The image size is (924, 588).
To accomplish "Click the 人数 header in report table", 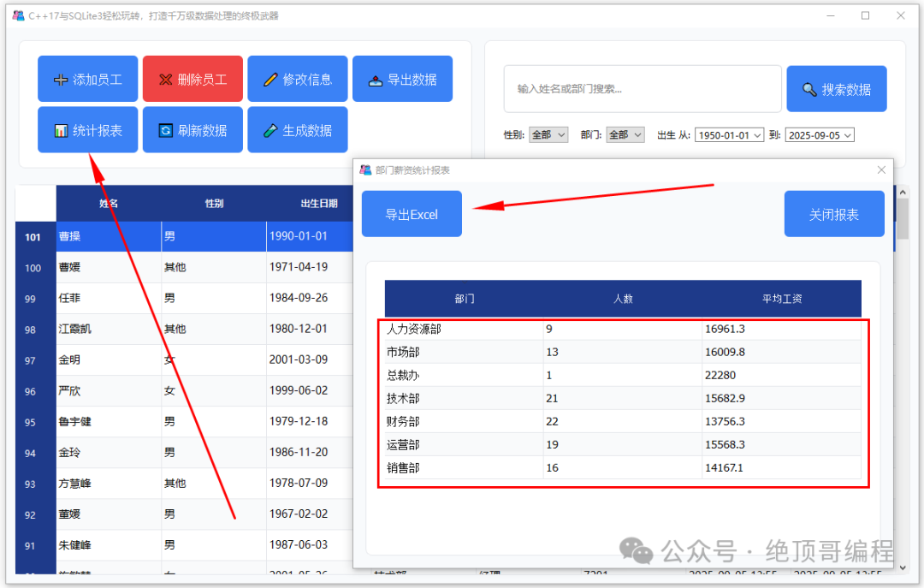I will pyautogui.click(x=622, y=299).
